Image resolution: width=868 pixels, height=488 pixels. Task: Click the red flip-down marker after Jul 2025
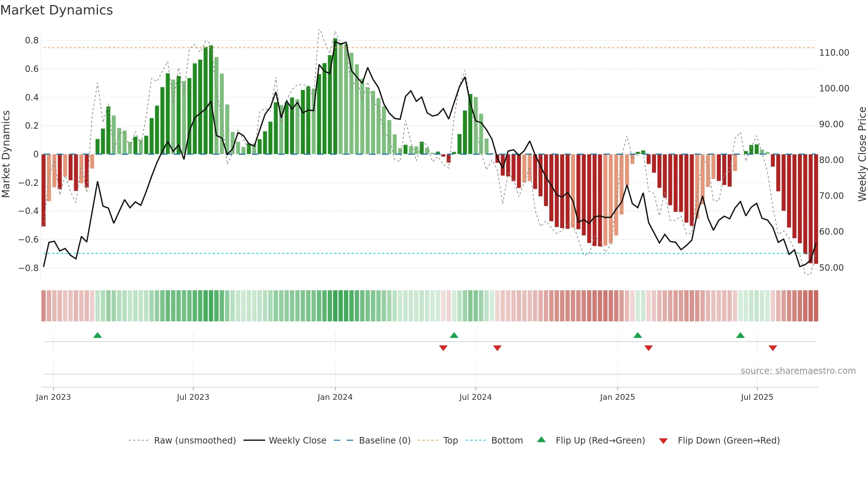click(773, 348)
